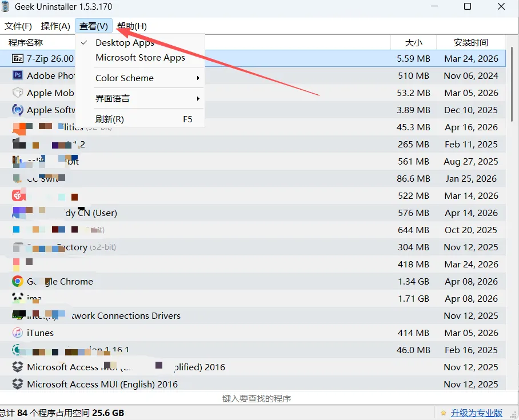Image resolution: width=519 pixels, height=420 pixels.
Task: Click the 1.71 GB size value
Action: [413, 298]
